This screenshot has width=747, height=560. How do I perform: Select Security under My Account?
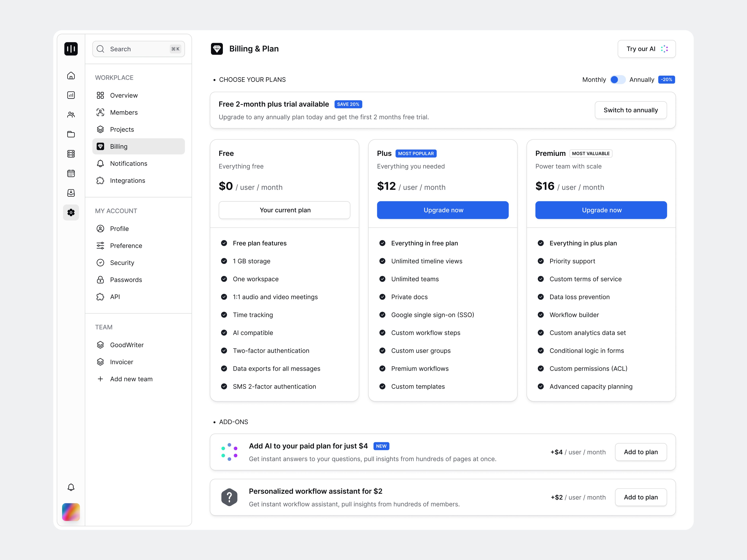click(x=122, y=263)
